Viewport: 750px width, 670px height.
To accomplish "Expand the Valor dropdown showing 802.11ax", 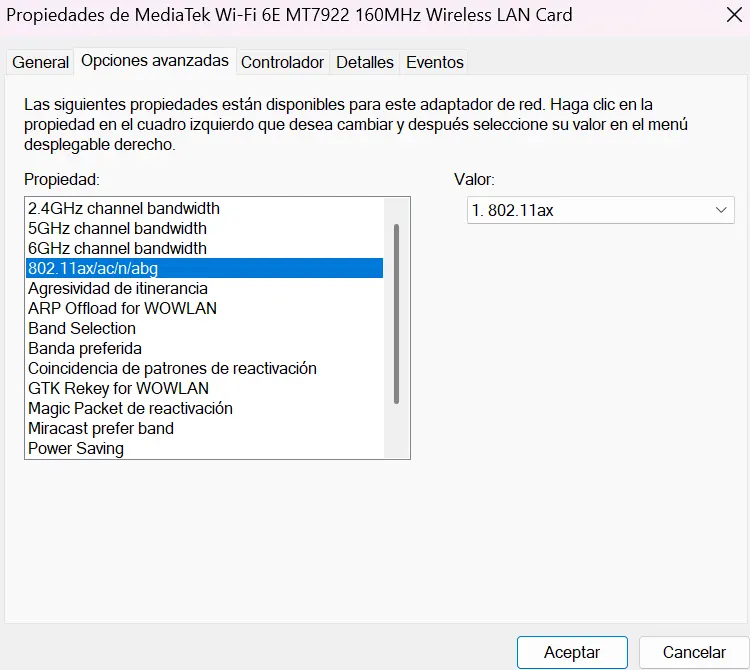I will (601, 210).
